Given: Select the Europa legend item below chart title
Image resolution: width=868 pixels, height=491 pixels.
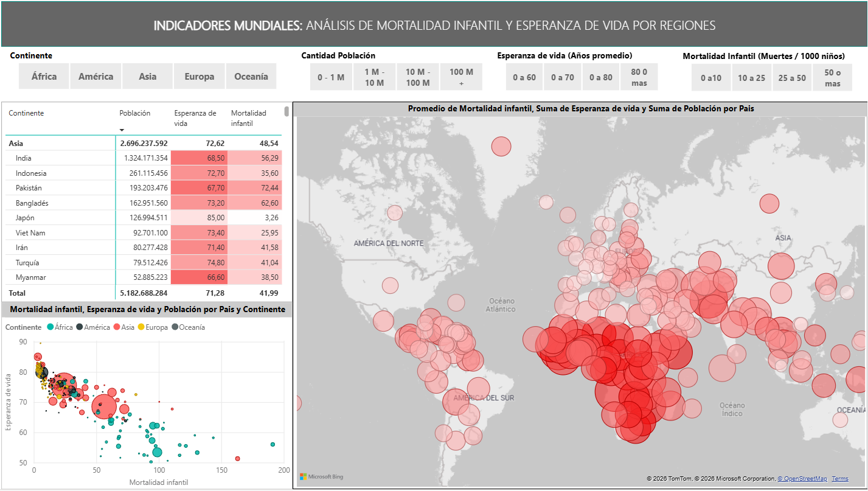Looking at the screenshot, I should click(141, 327).
